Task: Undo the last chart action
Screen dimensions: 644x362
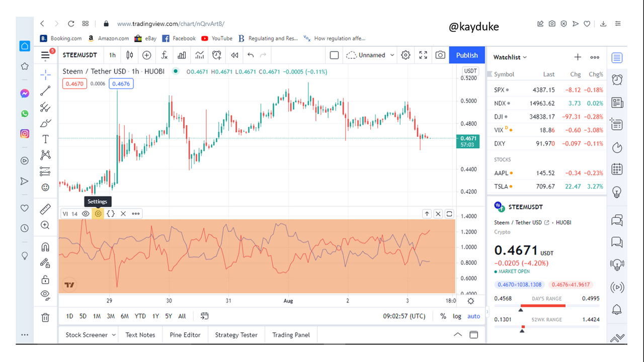Action: click(251, 55)
